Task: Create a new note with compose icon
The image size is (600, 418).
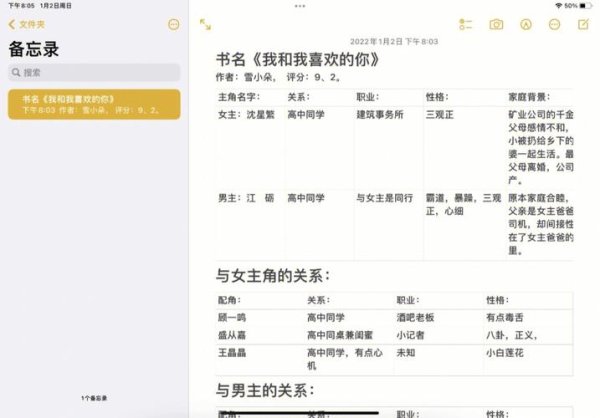Action: (x=583, y=24)
